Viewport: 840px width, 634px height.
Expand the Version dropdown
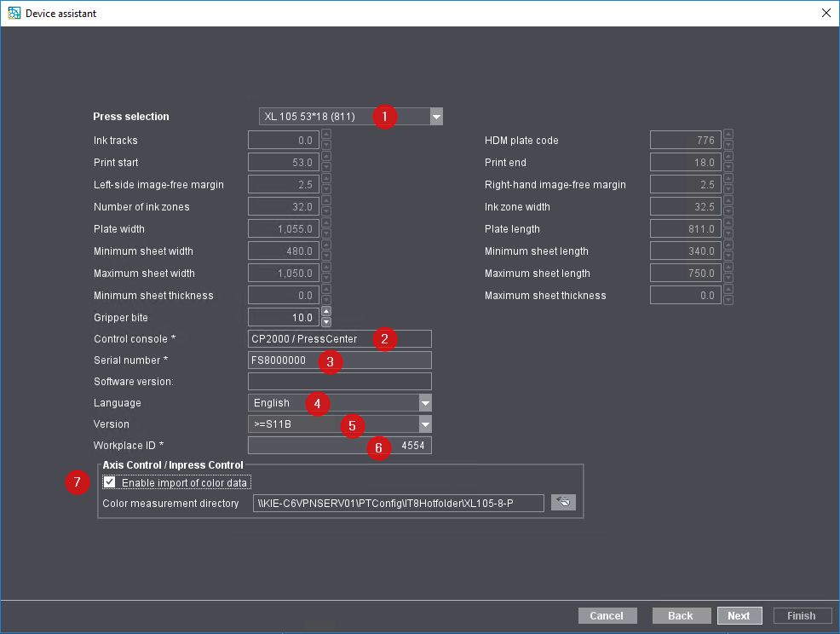424,424
